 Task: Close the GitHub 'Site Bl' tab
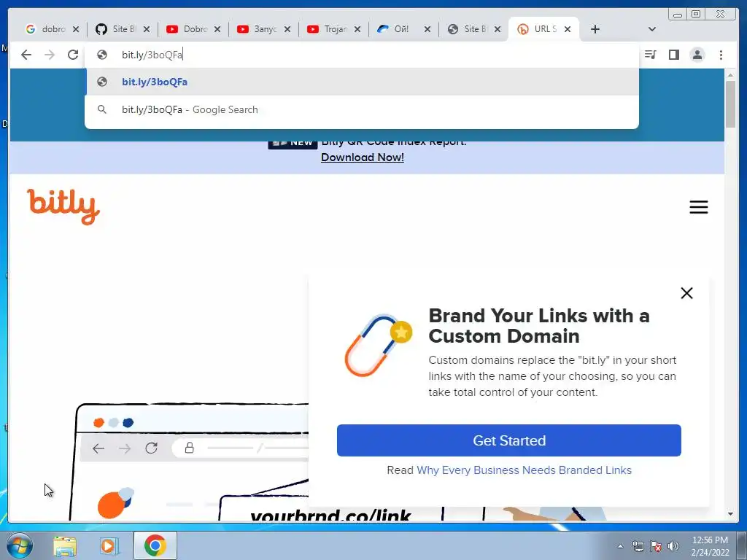tap(147, 29)
